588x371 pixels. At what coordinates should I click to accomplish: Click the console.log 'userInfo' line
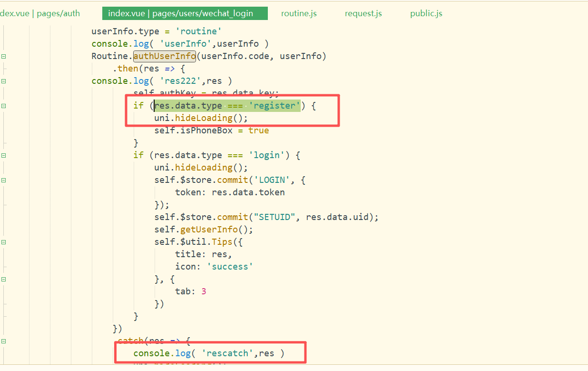click(x=180, y=44)
